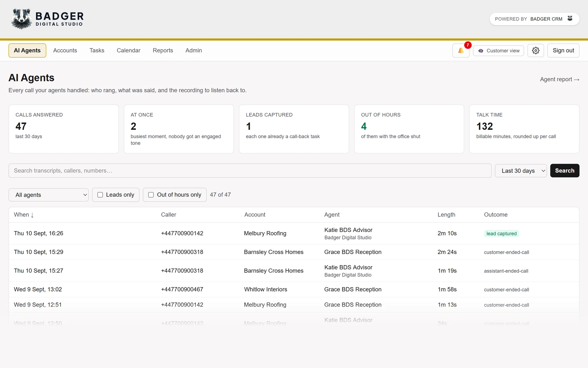
Task: Open the Agent report link
Action: pos(559,79)
